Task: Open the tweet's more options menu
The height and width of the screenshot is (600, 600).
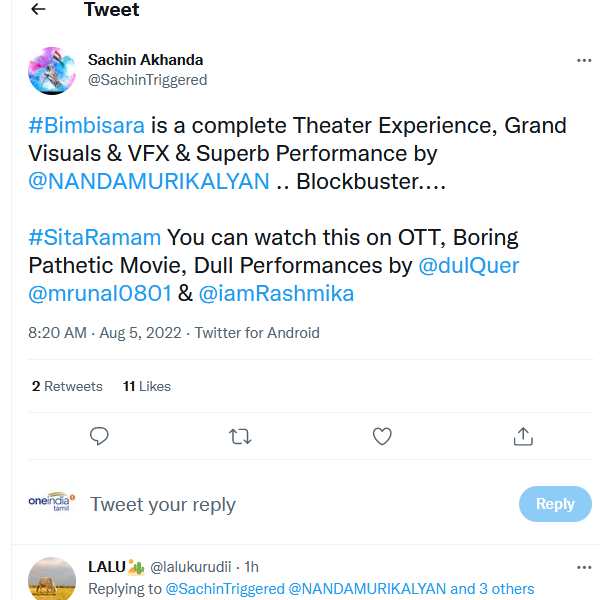Action: coord(584,60)
